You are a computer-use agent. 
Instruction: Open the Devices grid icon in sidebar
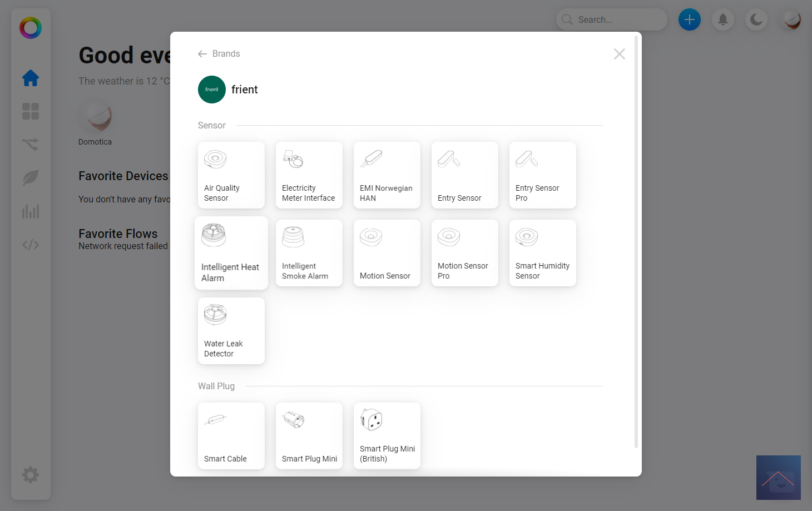coord(31,111)
